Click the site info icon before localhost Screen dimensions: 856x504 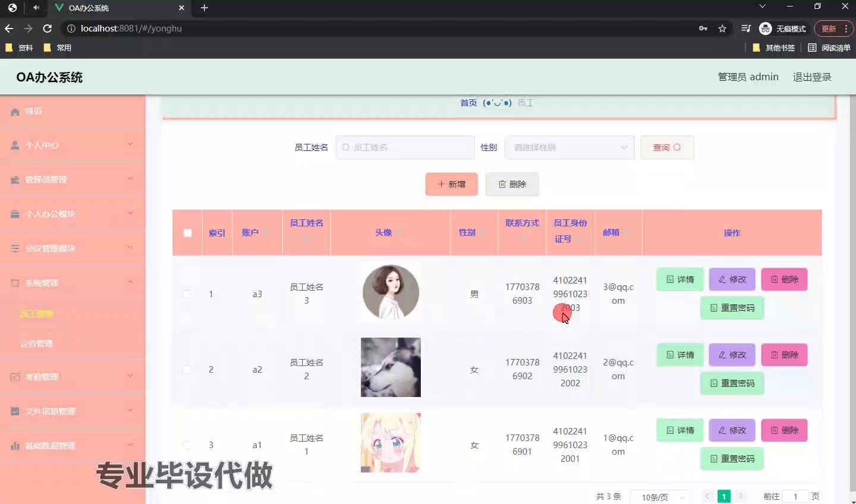coord(71,29)
